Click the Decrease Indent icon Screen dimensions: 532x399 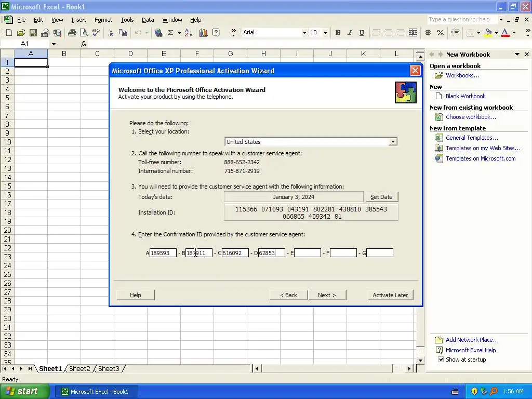455,33
